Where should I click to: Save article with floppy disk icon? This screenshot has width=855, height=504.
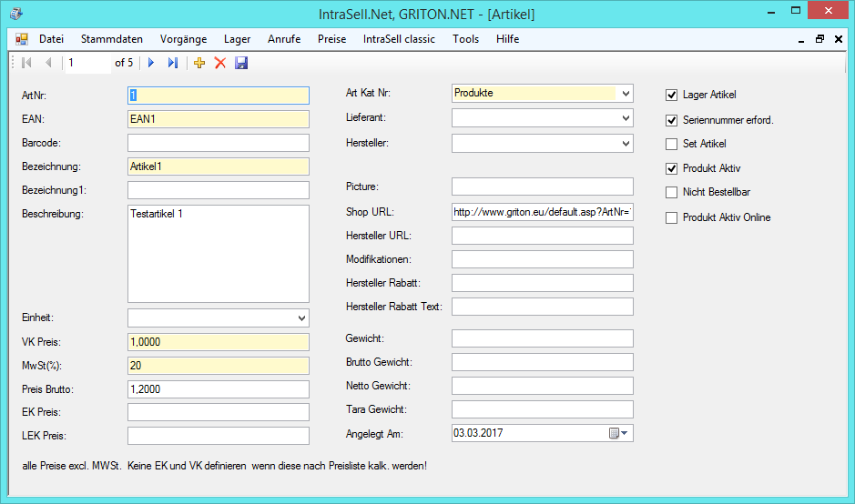click(241, 63)
